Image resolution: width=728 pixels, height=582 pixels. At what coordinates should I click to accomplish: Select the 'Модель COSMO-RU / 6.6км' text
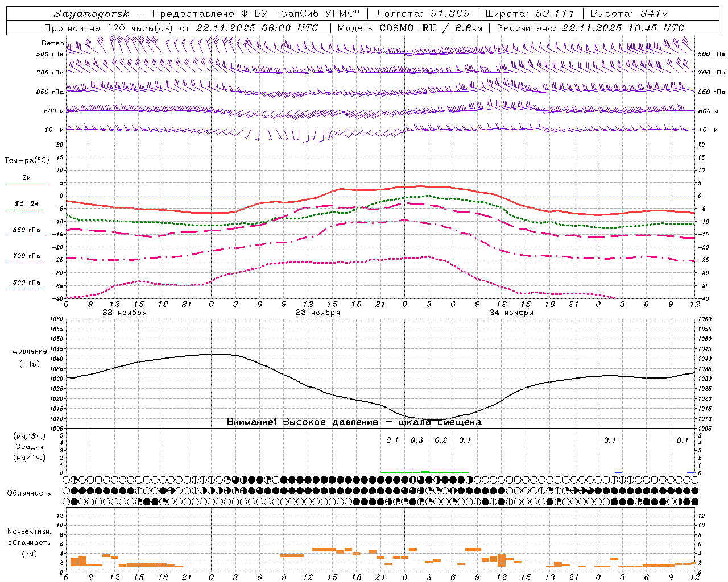point(409,28)
